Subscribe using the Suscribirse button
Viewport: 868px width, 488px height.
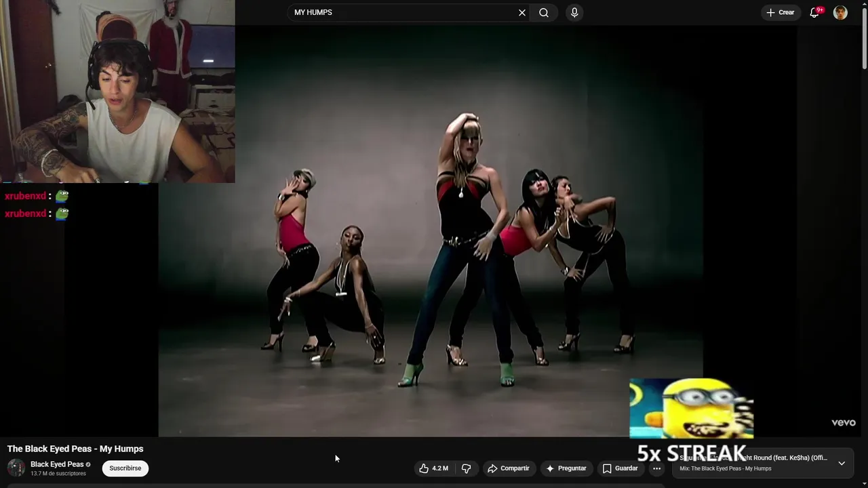[x=125, y=468]
